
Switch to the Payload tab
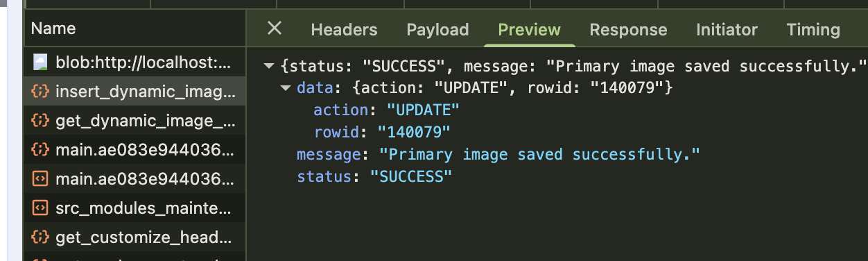437,29
